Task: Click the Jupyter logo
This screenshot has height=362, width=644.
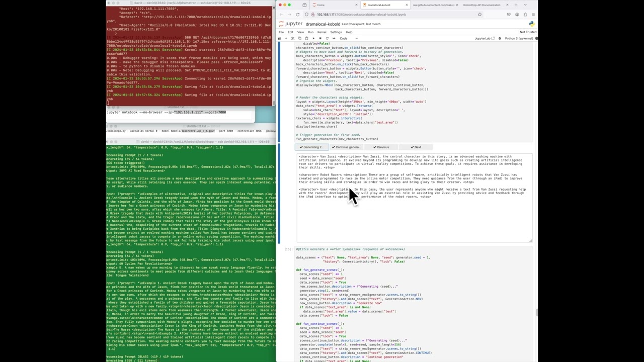Action: pos(291,24)
